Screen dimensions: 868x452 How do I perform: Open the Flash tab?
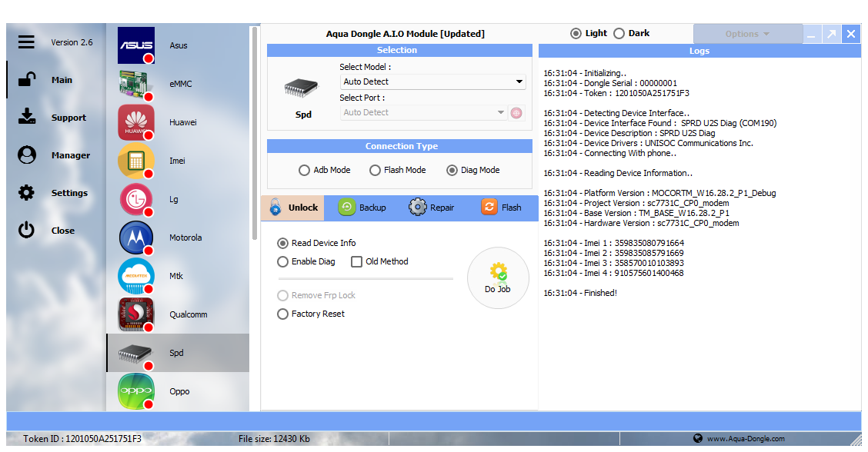[501, 208]
